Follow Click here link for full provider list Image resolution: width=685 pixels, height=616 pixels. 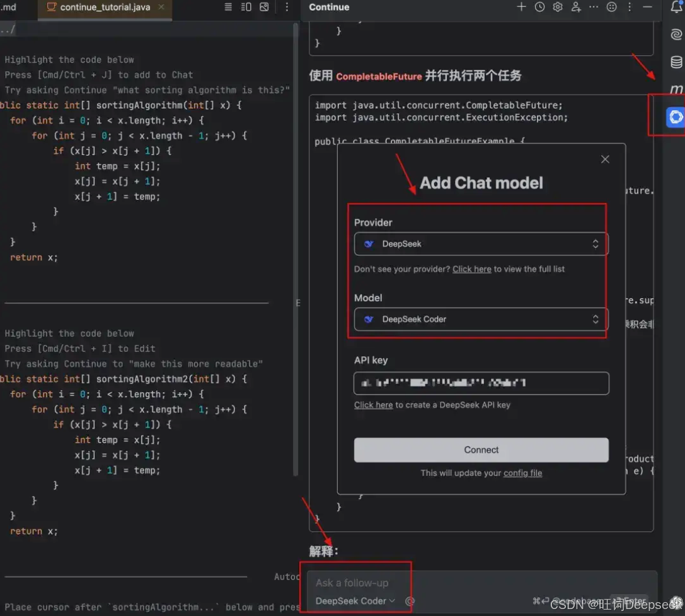(472, 269)
